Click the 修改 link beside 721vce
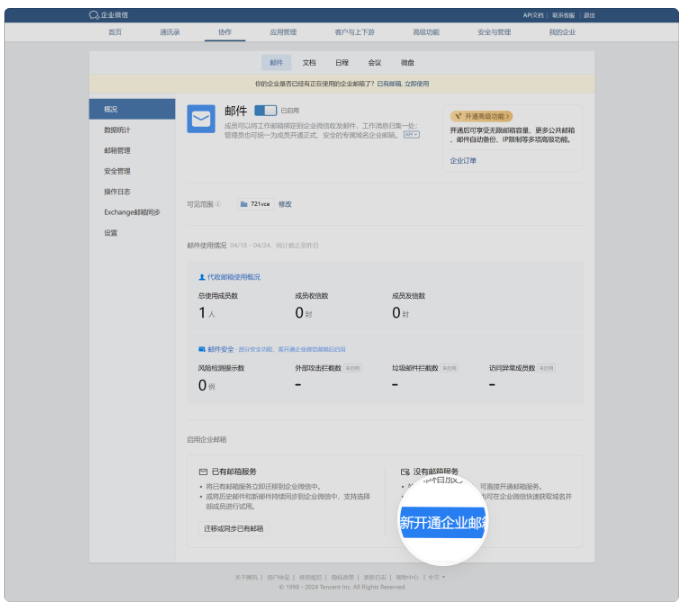686x615 pixels. tap(285, 204)
